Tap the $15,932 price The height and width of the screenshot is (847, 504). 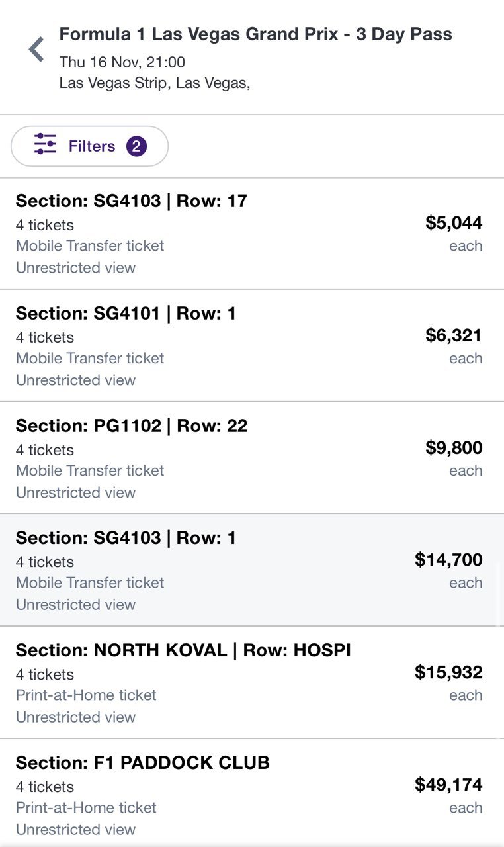tap(448, 673)
